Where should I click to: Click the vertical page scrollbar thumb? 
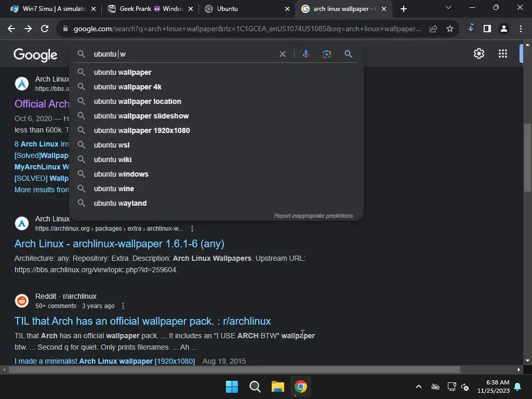527,157
